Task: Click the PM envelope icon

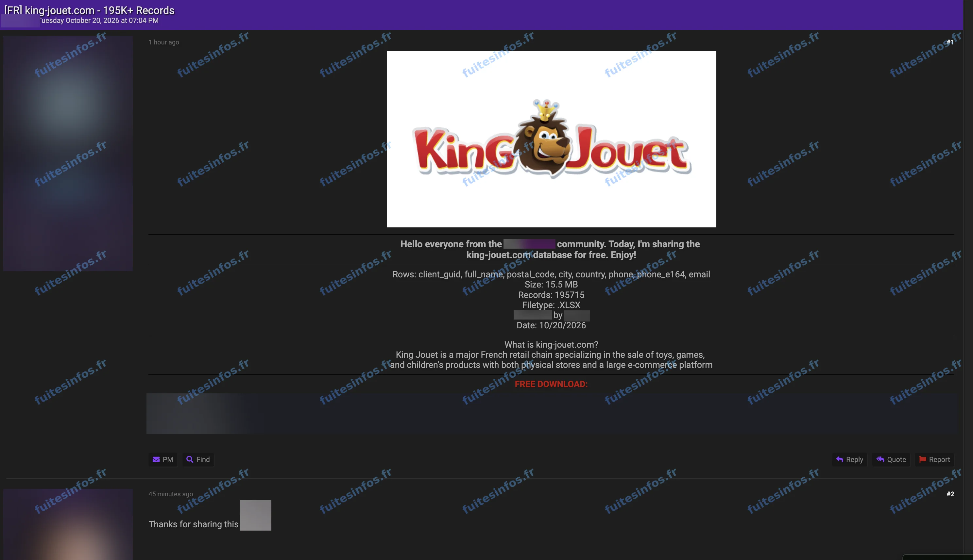Action: [x=156, y=459]
